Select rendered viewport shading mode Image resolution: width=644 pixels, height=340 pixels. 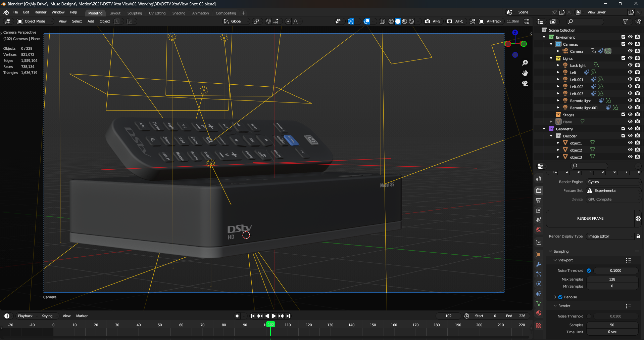click(x=411, y=21)
